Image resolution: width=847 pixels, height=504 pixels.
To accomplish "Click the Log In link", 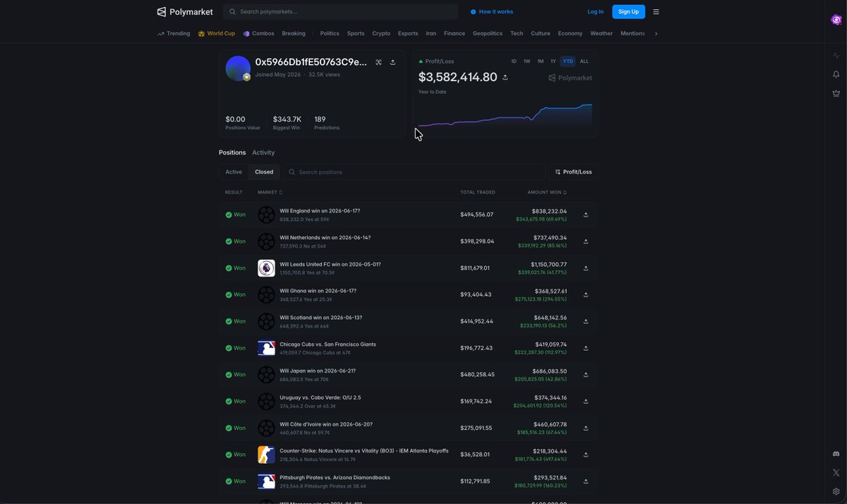I will 596,12.
